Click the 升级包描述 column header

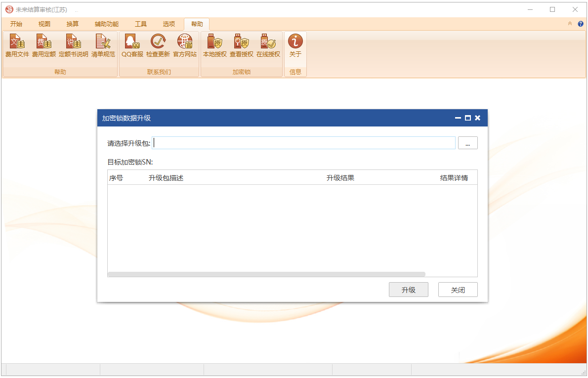coord(166,178)
